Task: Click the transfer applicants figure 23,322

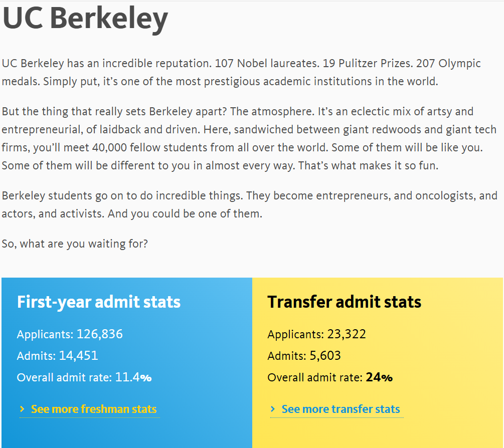Action: click(347, 334)
